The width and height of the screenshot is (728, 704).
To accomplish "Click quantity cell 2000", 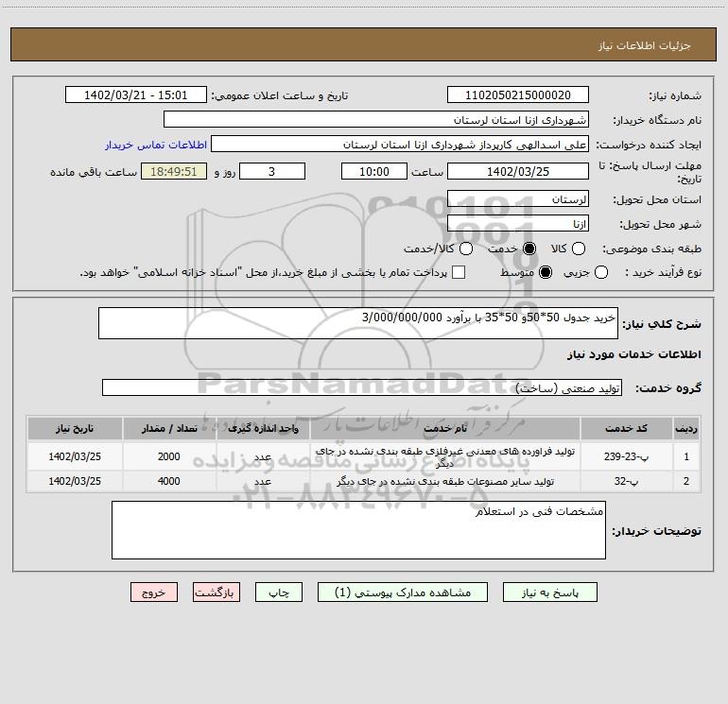I will (x=169, y=456).
